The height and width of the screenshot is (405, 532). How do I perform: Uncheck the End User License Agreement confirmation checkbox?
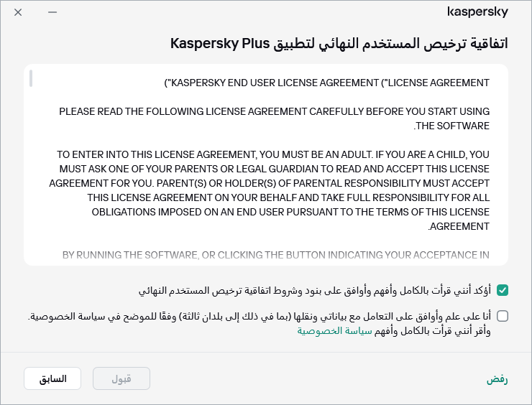point(503,290)
